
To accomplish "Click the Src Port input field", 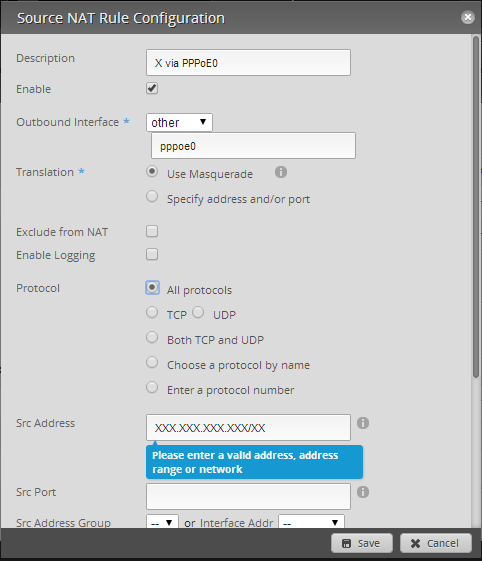I will click(x=248, y=497).
